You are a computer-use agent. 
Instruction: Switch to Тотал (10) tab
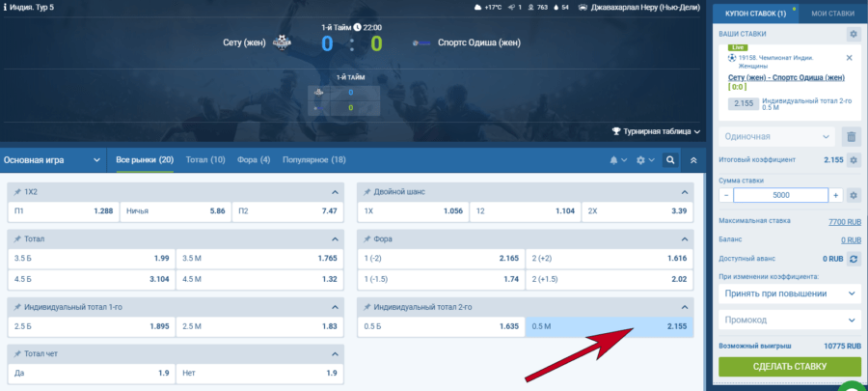tap(205, 160)
